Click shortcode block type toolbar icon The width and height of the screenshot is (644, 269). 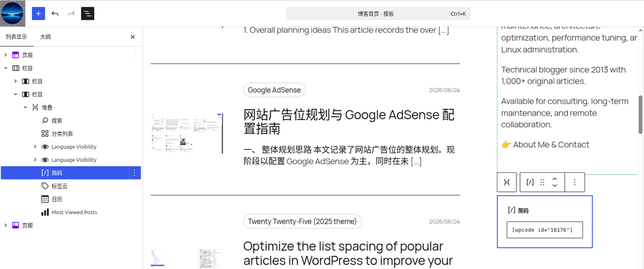coord(530,182)
